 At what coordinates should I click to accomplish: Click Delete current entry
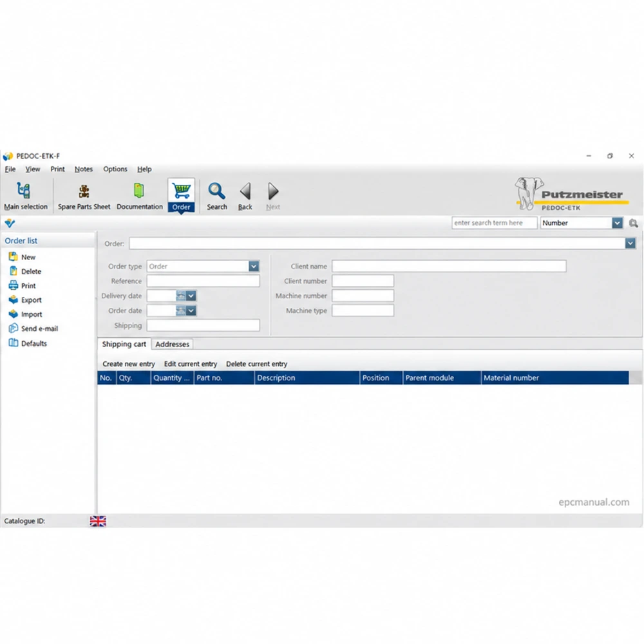[257, 364]
